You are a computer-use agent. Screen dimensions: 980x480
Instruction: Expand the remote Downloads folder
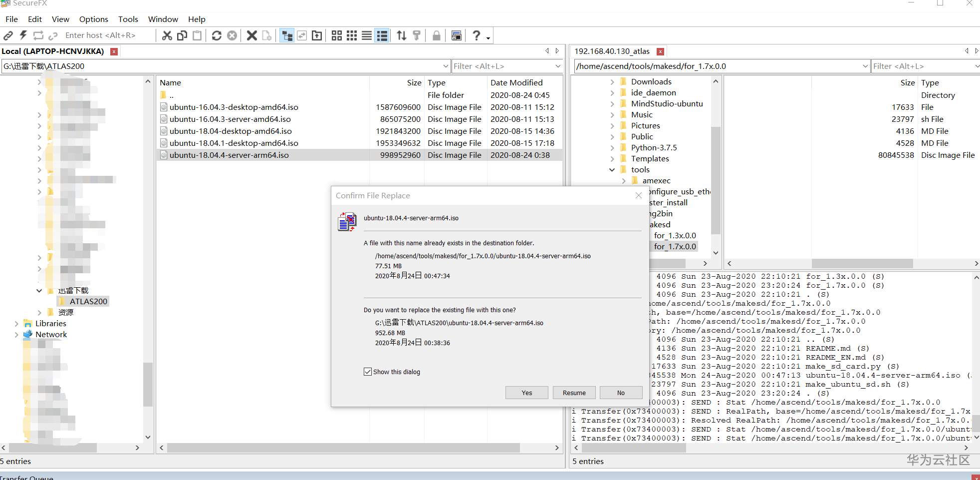click(612, 81)
